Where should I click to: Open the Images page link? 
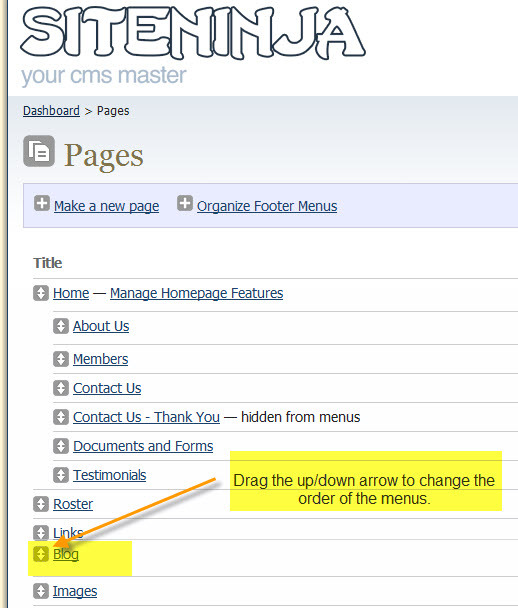click(x=75, y=591)
